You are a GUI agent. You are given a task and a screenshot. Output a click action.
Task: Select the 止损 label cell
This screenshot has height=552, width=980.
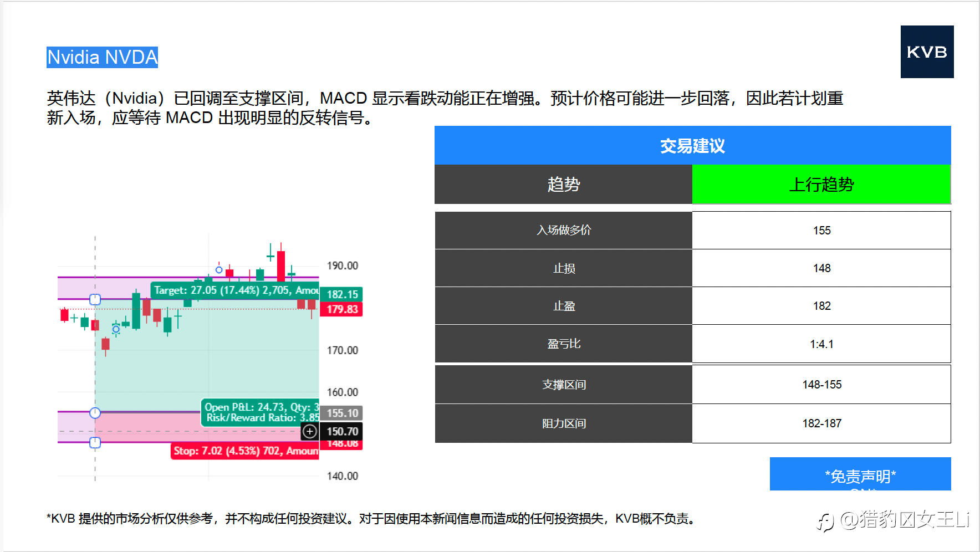(x=564, y=268)
